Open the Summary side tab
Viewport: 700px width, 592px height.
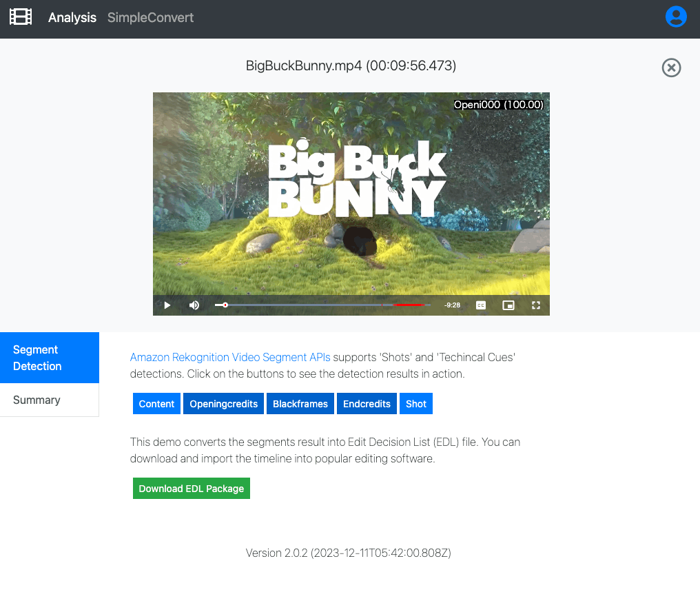click(x=50, y=400)
